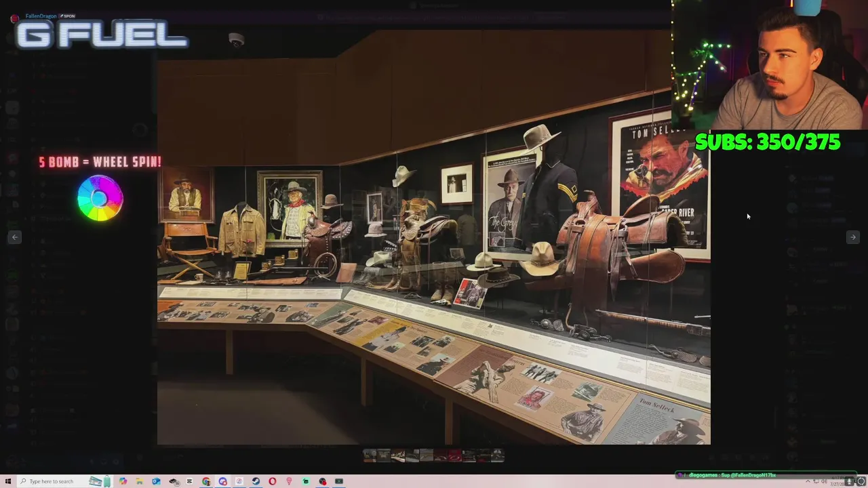Open the CapCut icon on the taskbar
Image resolution: width=868 pixels, height=488 pixels.
point(189,481)
